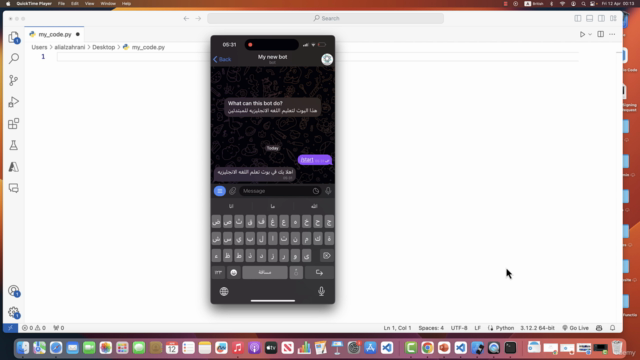This screenshot has width=640, height=360.
Task: Open Finder from the Dock
Action: [x=23, y=348]
